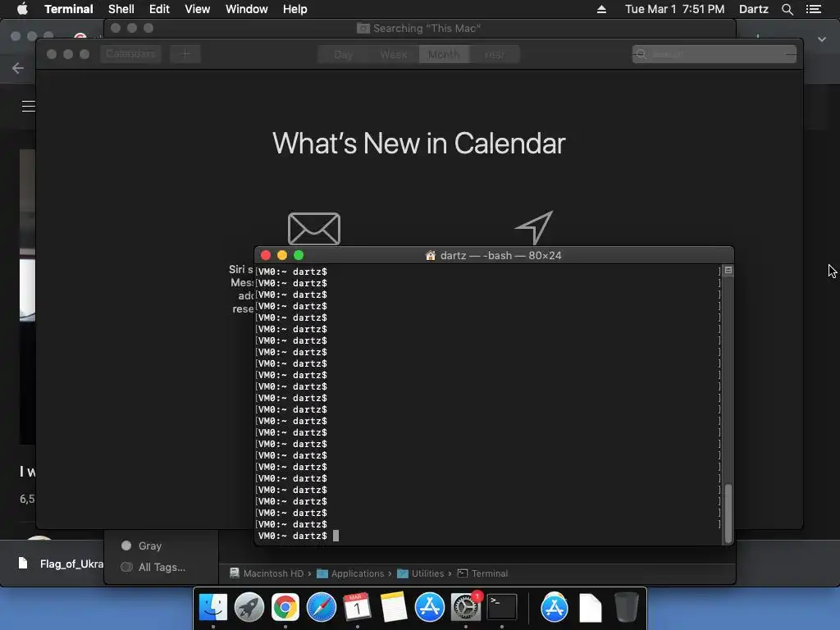Viewport: 840px width, 630px height.
Task: Click the Calendars button in Calendar toolbar
Action: point(130,53)
